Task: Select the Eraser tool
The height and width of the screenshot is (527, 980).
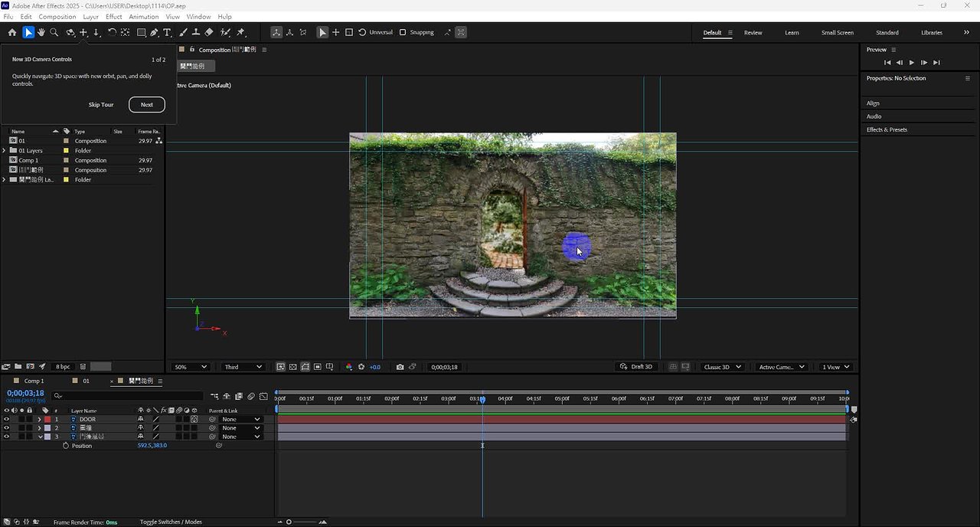Action: [209, 32]
